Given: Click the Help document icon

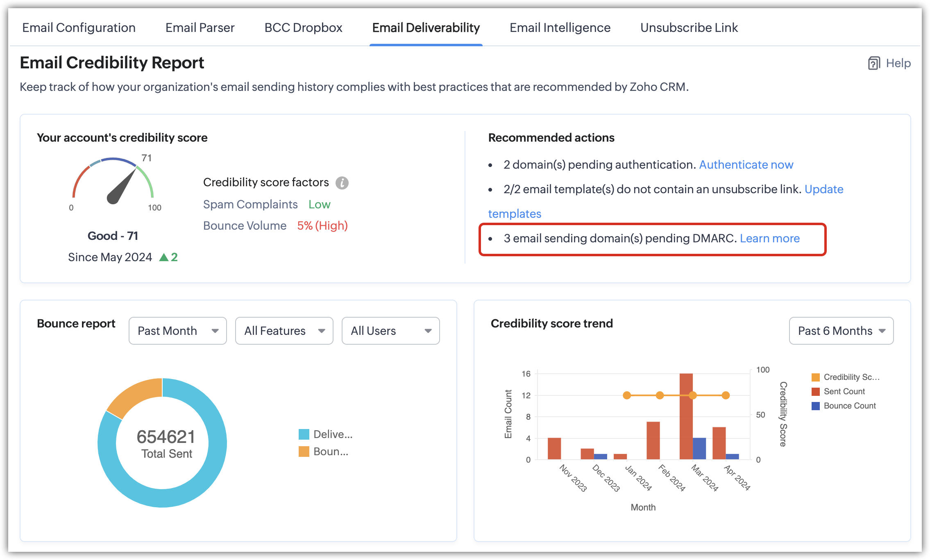Looking at the screenshot, I should (873, 63).
